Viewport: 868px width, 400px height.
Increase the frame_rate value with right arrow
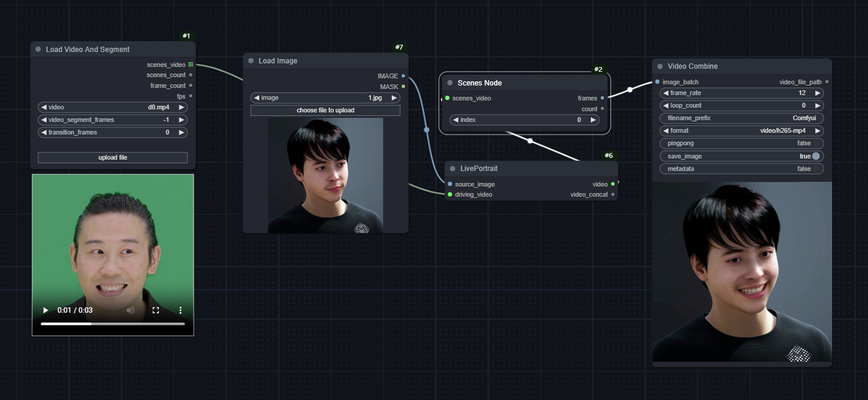(818, 93)
